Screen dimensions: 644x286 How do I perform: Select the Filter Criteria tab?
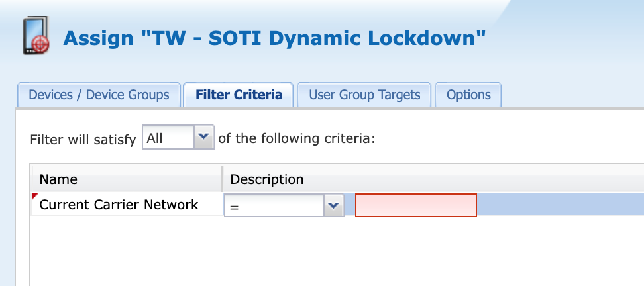[239, 95]
